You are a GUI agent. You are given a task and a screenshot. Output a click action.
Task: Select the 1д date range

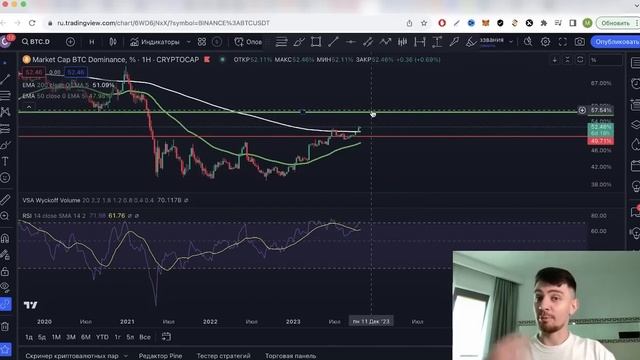point(29,337)
